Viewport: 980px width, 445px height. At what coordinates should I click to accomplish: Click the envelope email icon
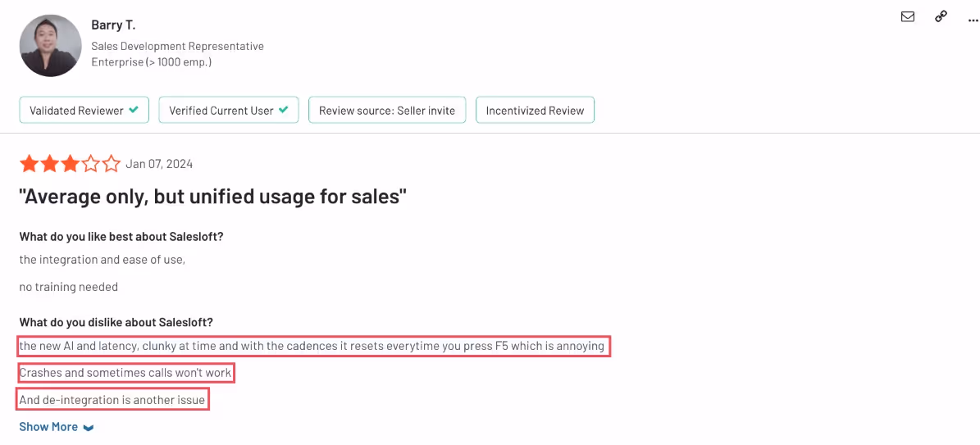click(908, 17)
